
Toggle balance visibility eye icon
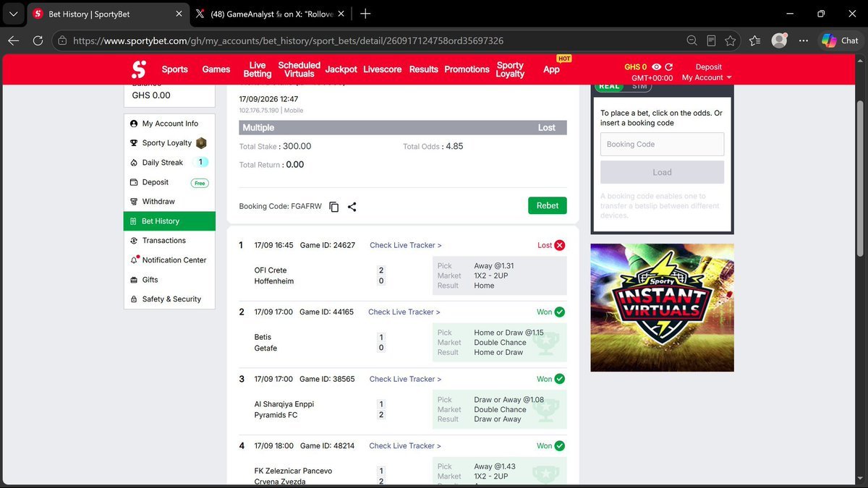point(657,67)
